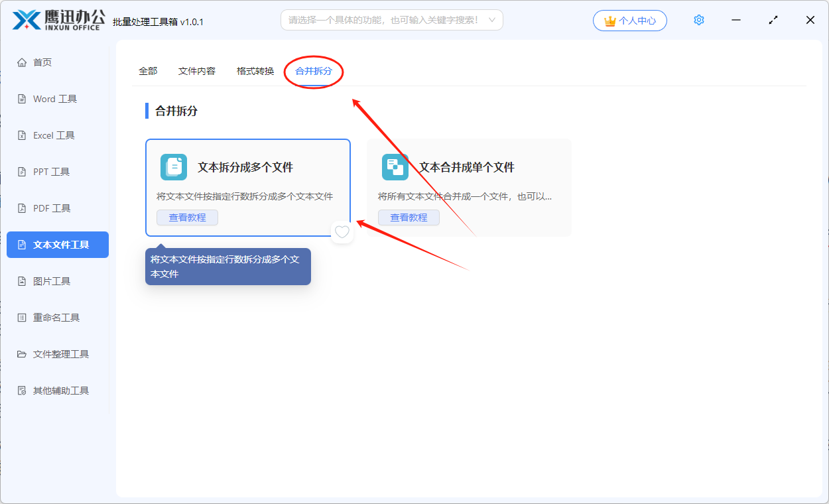The image size is (829, 504).
Task: Click the 鹰迅办公 logo
Action: [60, 20]
